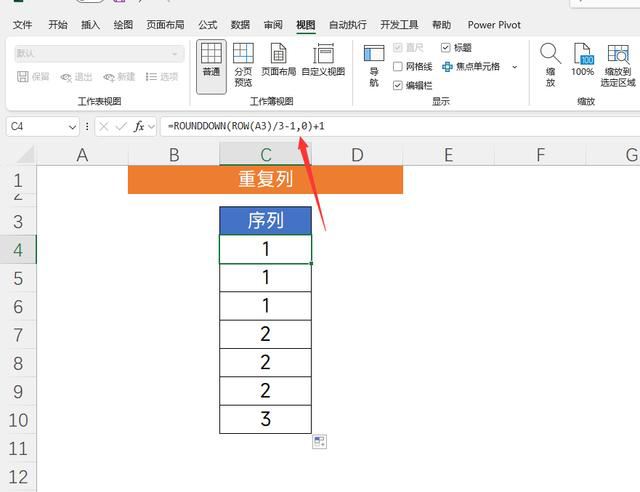Open the Data (数据) tab
Viewport: 640px width, 492px height.
click(240, 25)
